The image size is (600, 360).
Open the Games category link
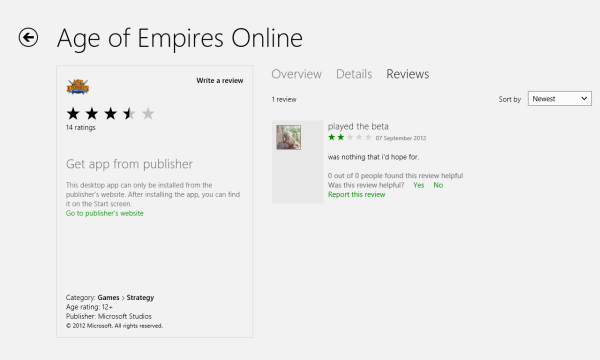(108, 297)
